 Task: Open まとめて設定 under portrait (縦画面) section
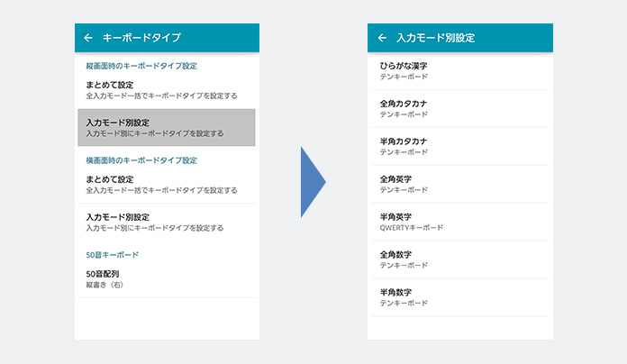pyautogui.click(x=167, y=89)
